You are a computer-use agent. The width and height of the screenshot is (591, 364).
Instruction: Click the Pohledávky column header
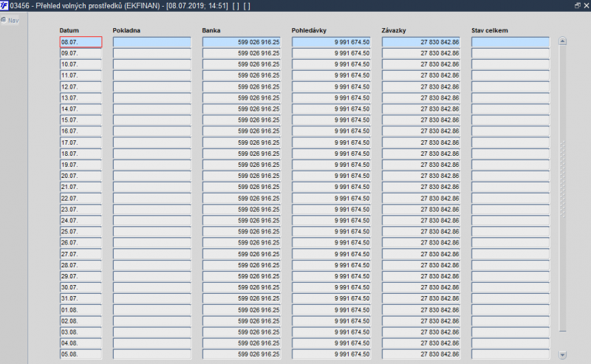click(309, 30)
